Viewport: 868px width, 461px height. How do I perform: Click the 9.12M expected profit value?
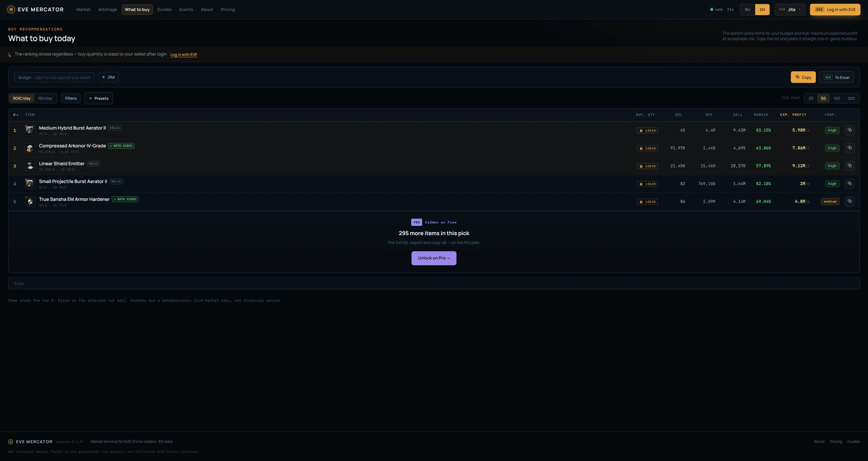pyautogui.click(x=799, y=166)
